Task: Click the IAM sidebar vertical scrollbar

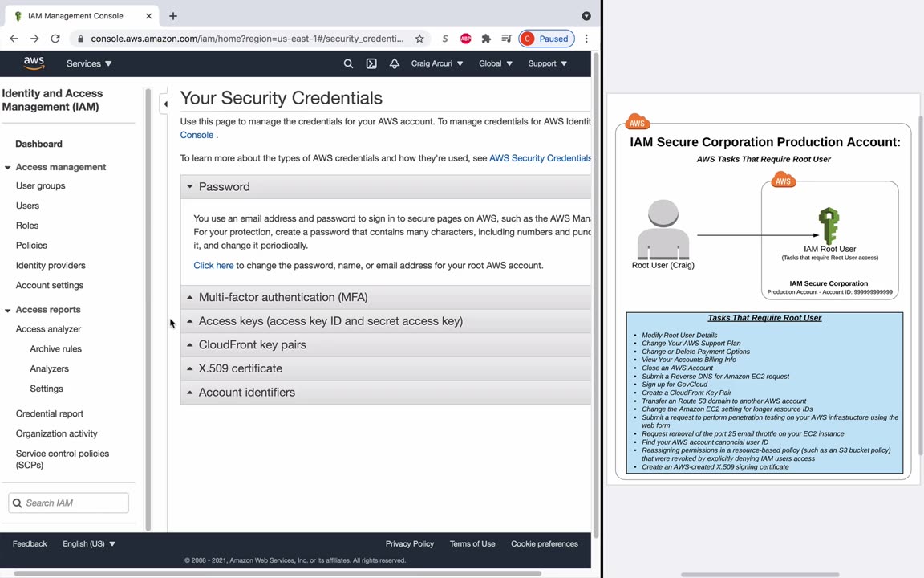Action: [x=148, y=309]
